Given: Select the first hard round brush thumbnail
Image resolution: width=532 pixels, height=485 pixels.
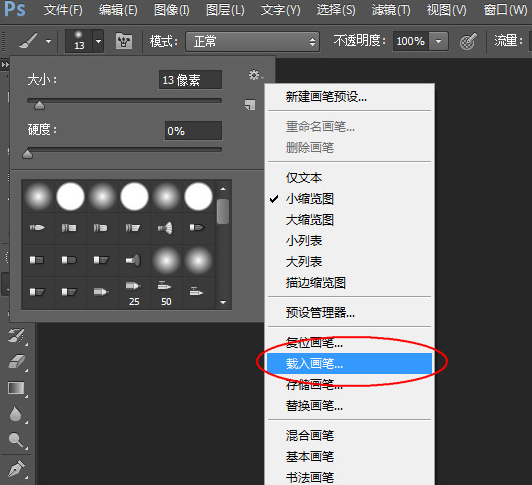Looking at the screenshot, I should pos(70,196).
